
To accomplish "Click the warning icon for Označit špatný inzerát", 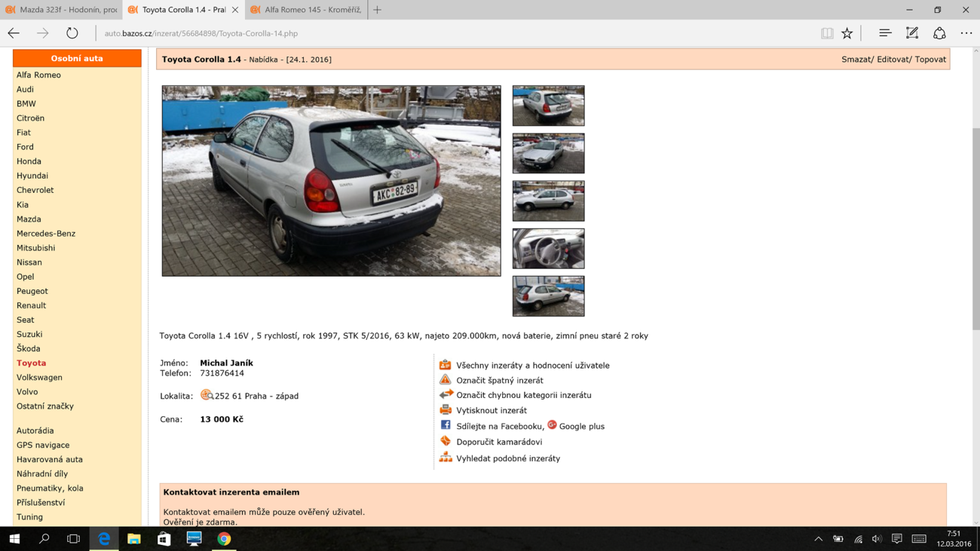I will pyautogui.click(x=446, y=380).
